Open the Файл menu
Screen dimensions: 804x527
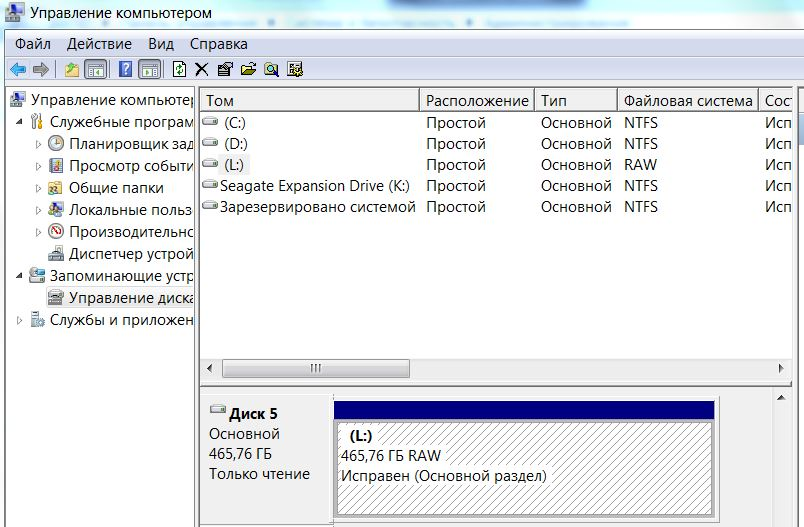pyautogui.click(x=32, y=44)
